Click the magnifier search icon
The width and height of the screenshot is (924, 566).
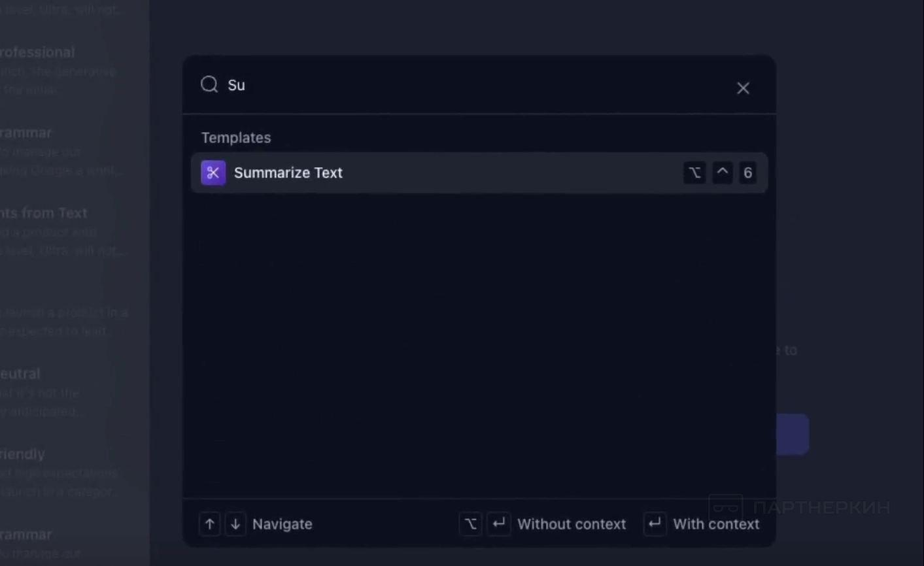coord(209,84)
